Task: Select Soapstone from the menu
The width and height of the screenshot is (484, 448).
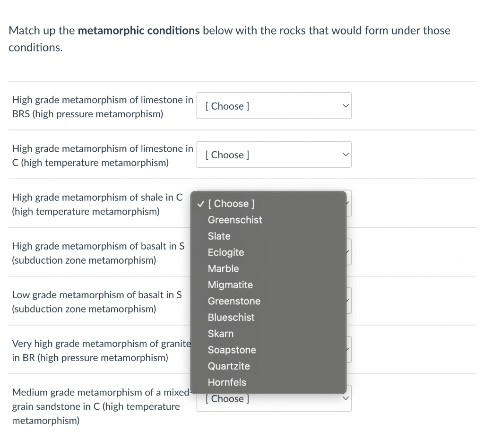Action: [x=232, y=350]
